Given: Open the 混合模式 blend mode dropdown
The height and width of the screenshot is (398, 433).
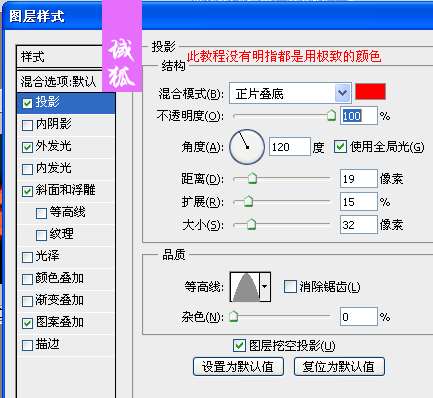Looking at the screenshot, I should tap(290, 93).
